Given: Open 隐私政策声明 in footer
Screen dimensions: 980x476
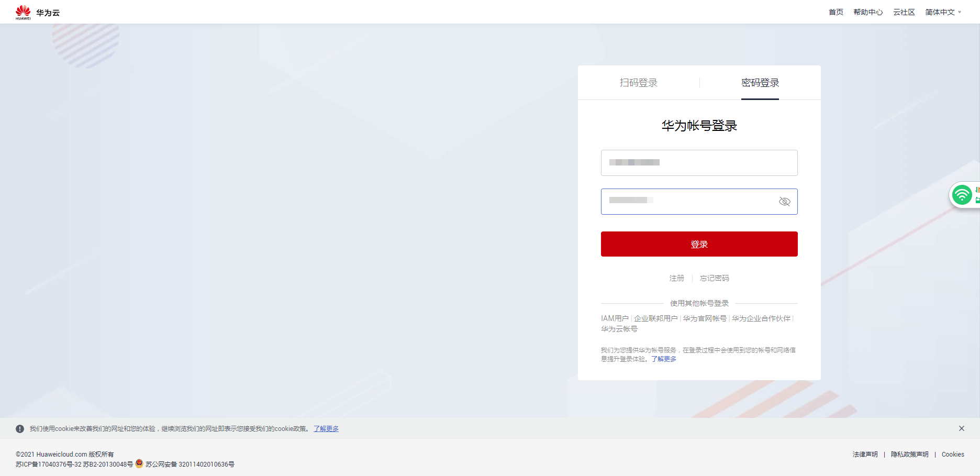Looking at the screenshot, I should (x=910, y=455).
